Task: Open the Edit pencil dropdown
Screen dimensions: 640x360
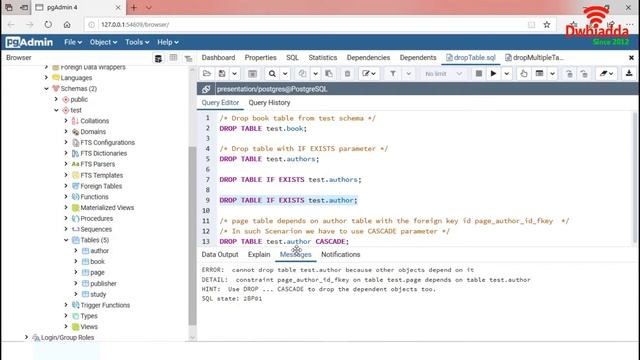Action: coord(369,73)
